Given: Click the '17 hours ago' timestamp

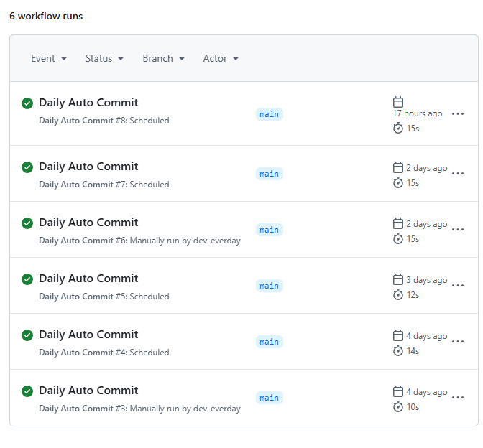Looking at the screenshot, I should tap(418, 113).
